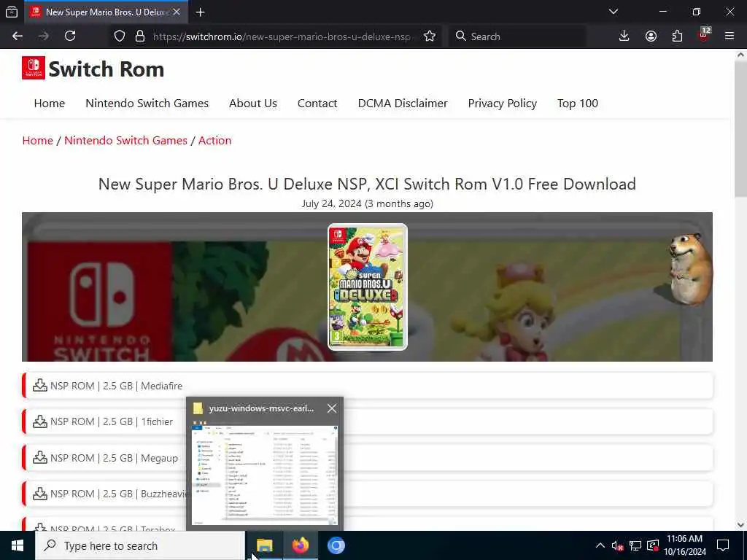The height and width of the screenshot is (560, 747).
Task: Open the Firefox hamburger application menu
Action: 729,36
